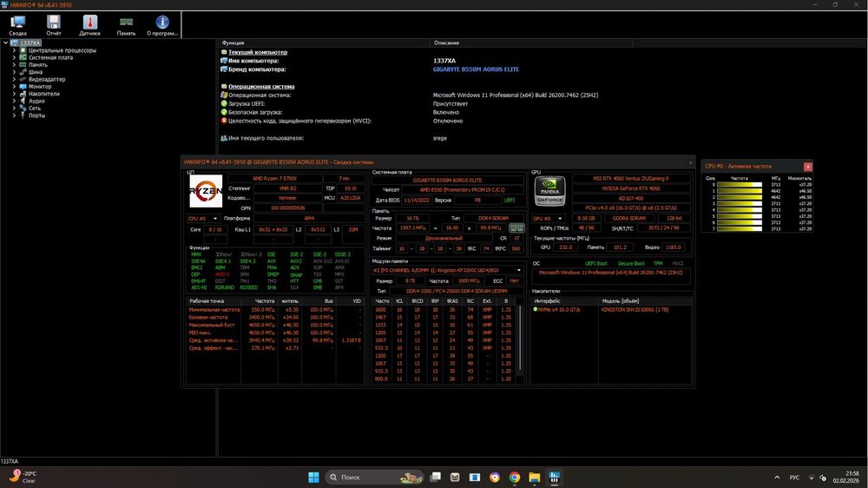
Task: Click the Описание column header
Action: pyautogui.click(x=446, y=43)
